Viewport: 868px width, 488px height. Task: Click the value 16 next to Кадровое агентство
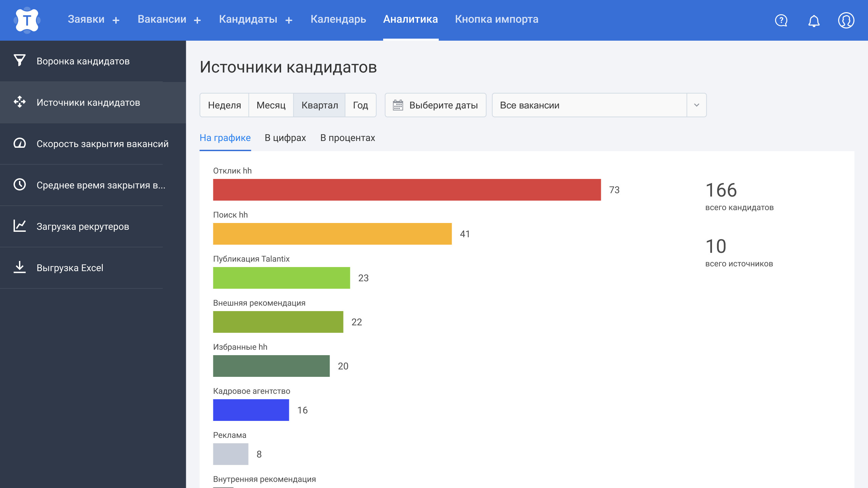click(x=302, y=410)
